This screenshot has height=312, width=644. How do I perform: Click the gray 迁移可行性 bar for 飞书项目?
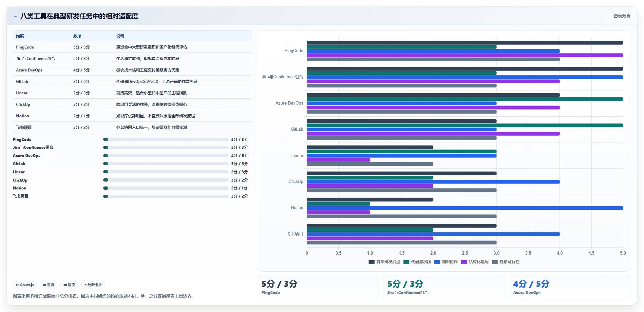click(402, 243)
